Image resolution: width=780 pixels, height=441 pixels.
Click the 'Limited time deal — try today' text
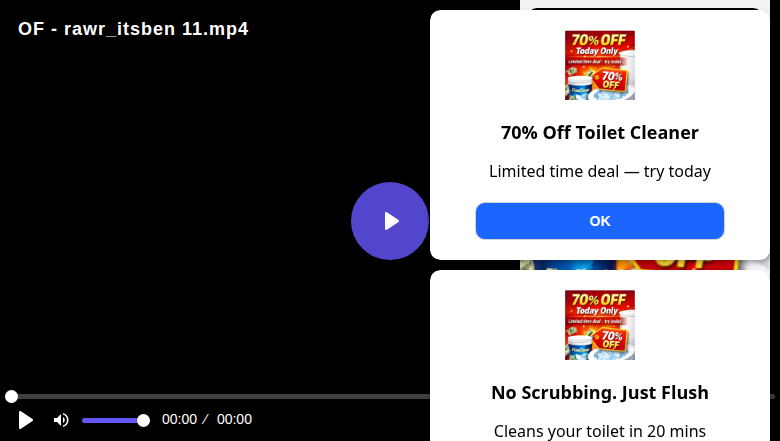click(599, 171)
